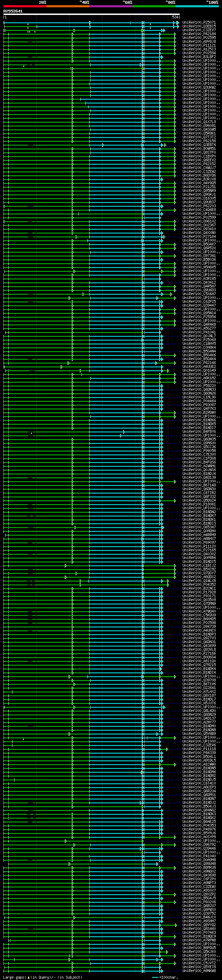This screenshot has width=222, height=980.
Task: Select the UniRef100_Q7T3T2 label
Action: tap(199, 137)
